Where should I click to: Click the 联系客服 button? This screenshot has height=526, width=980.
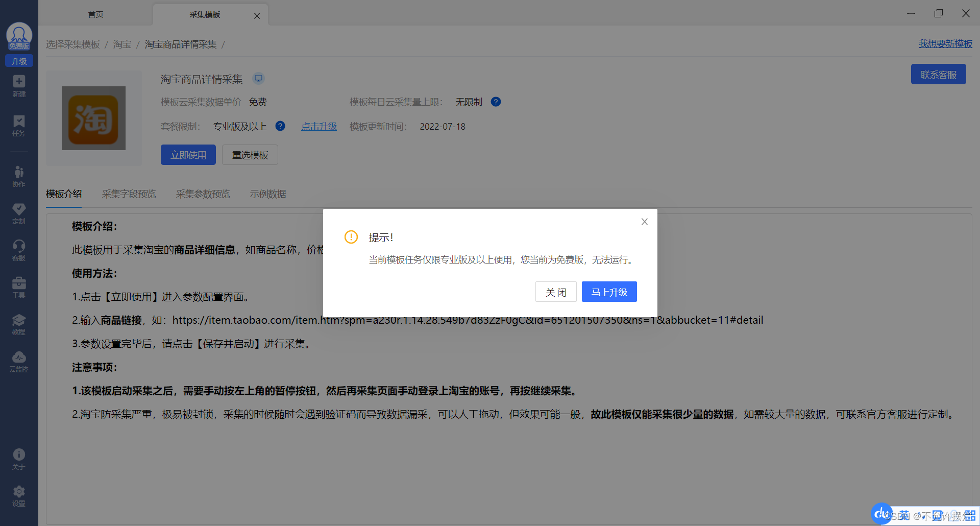pyautogui.click(x=938, y=75)
